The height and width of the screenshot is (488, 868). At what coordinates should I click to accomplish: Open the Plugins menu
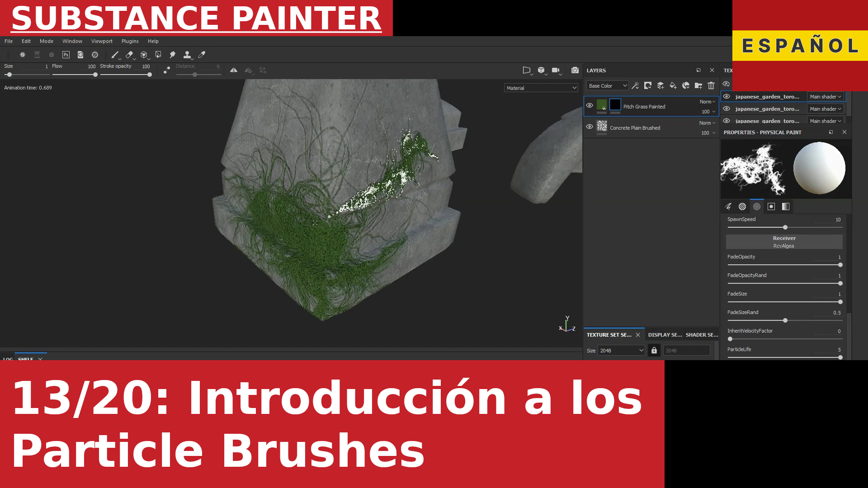pyautogui.click(x=130, y=41)
